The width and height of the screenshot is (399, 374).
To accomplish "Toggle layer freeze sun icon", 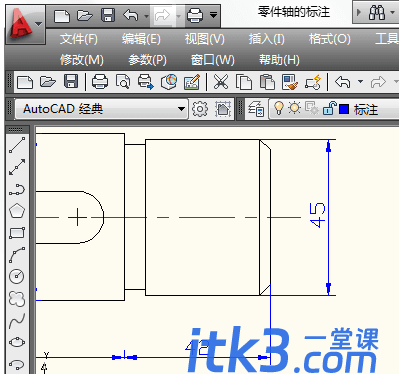I will pos(294,108).
